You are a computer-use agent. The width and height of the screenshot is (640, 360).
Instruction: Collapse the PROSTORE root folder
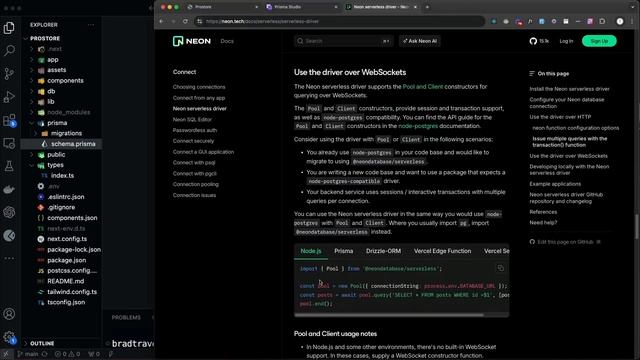pyautogui.click(x=45, y=38)
